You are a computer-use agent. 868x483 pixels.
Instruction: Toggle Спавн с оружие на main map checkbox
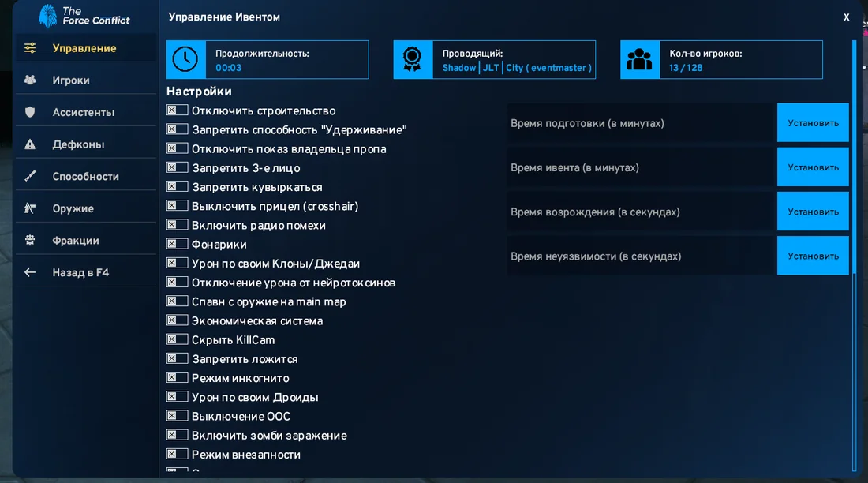coord(177,301)
